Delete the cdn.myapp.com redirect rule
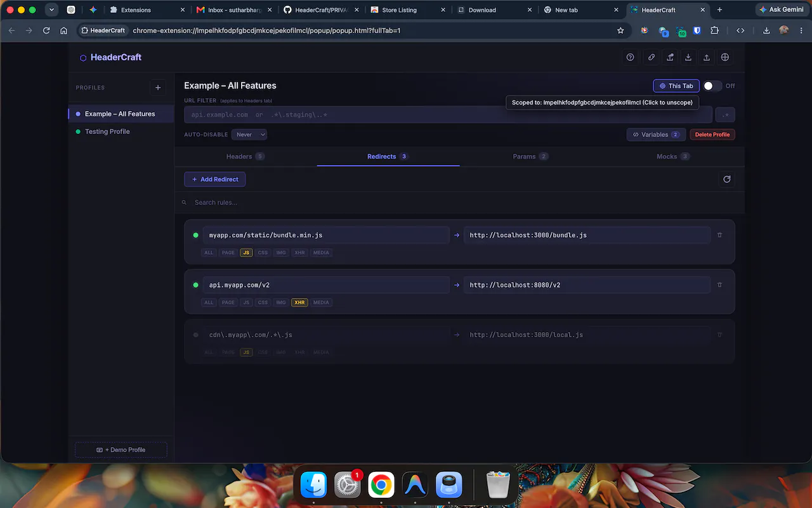Viewport: 812px width, 508px height. [x=719, y=335]
